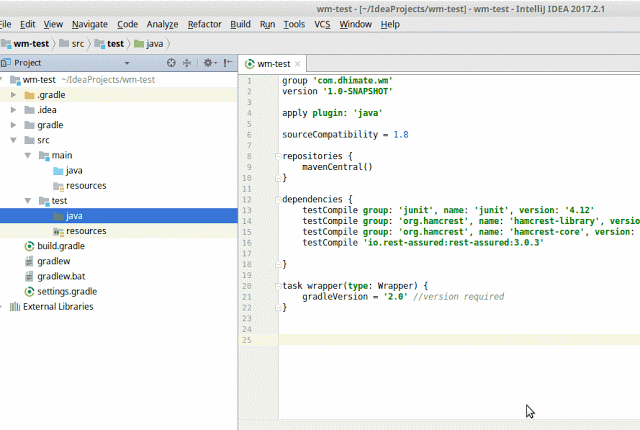
Task: Click the Gradle icon on wm-test editor tab
Action: click(249, 64)
